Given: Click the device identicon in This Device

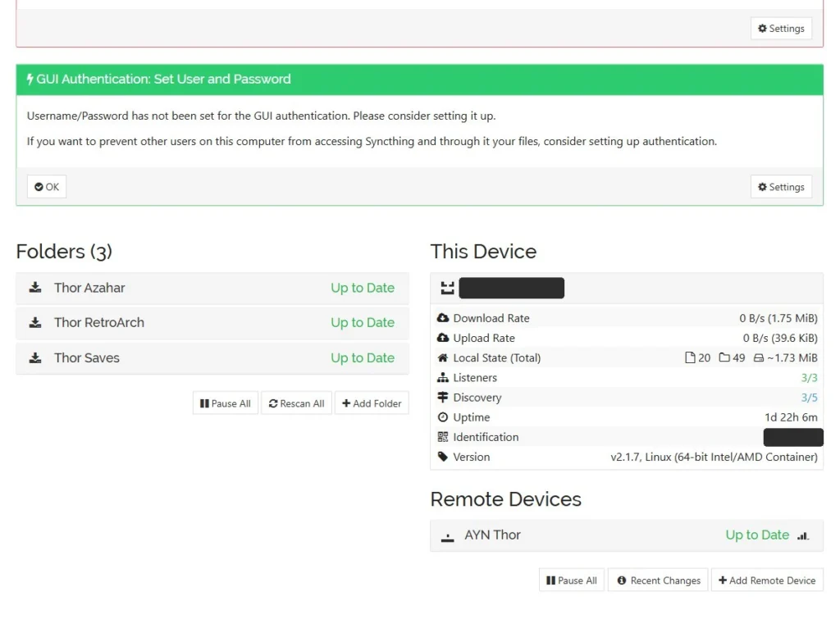Looking at the screenshot, I should pos(447,288).
